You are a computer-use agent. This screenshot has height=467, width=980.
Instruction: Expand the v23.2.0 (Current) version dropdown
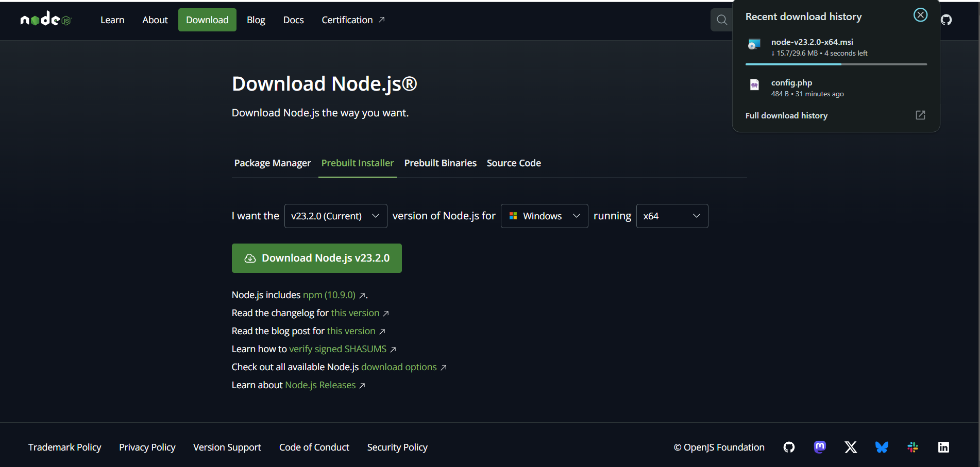[336, 216]
